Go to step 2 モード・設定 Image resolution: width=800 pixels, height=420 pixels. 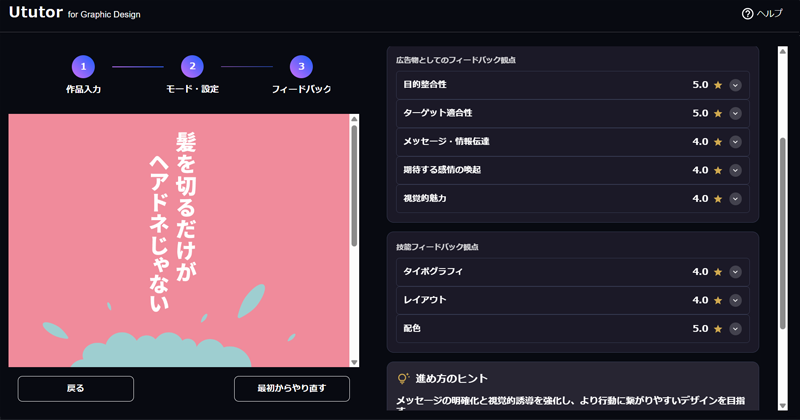(192, 67)
